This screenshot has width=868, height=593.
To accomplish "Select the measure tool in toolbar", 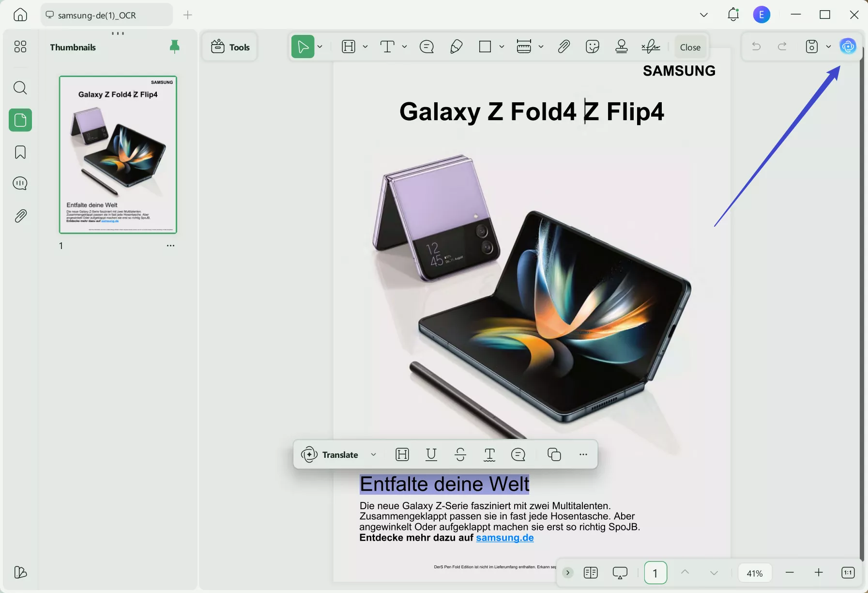I will click(524, 47).
